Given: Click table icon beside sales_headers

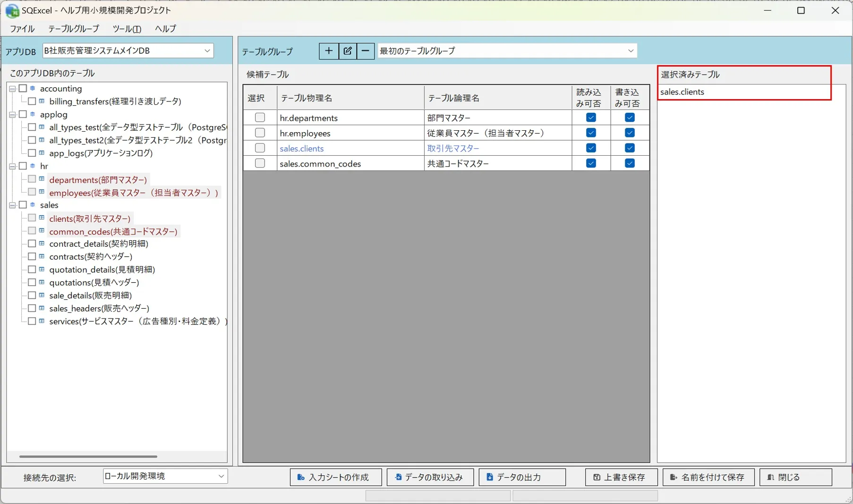Looking at the screenshot, I should [x=42, y=308].
